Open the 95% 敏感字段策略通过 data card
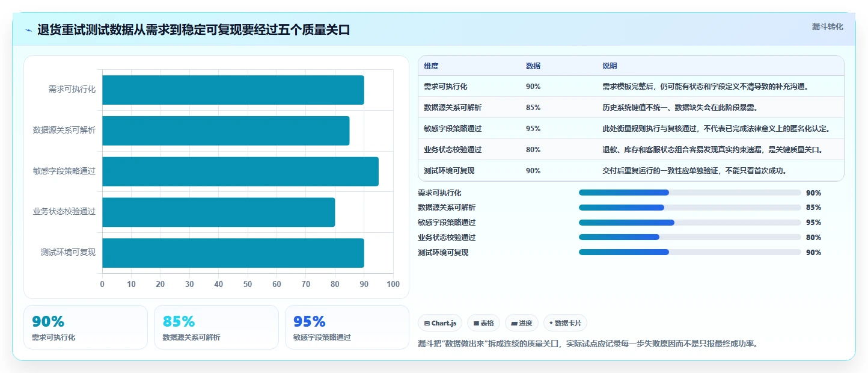868x373 pixels. (x=347, y=327)
